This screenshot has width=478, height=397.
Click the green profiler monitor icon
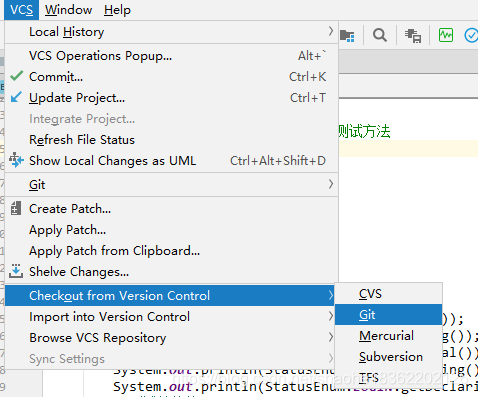point(446,35)
